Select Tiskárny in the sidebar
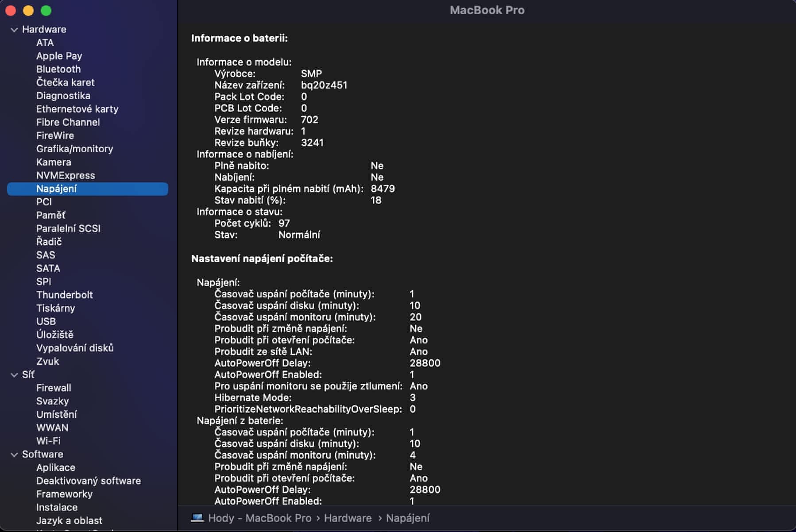 point(56,308)
